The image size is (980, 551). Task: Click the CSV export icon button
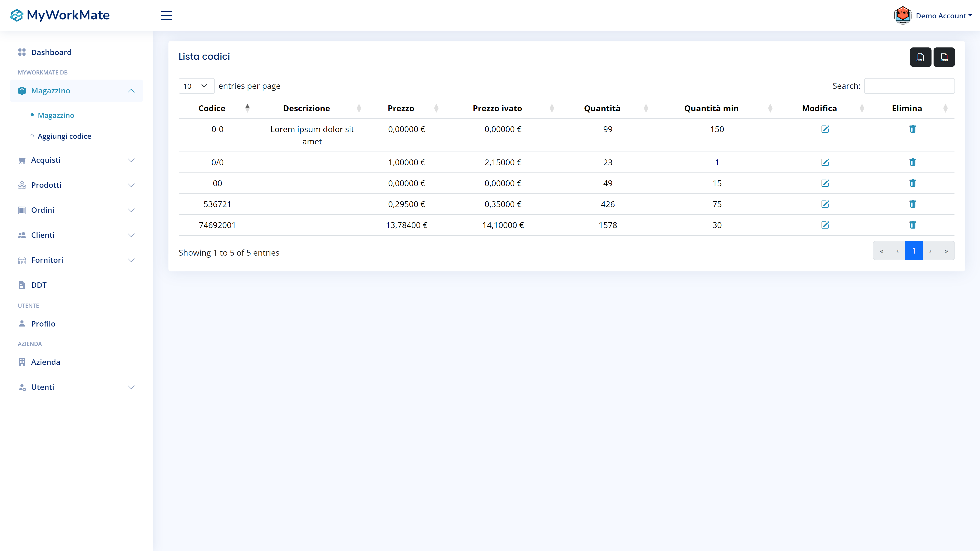coord(920,57)
